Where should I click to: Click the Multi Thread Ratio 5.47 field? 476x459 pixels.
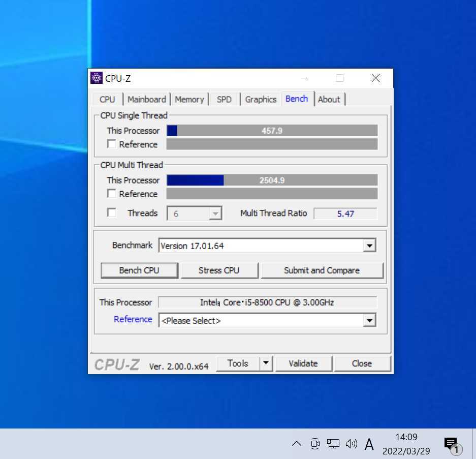[x=345, y=213]
